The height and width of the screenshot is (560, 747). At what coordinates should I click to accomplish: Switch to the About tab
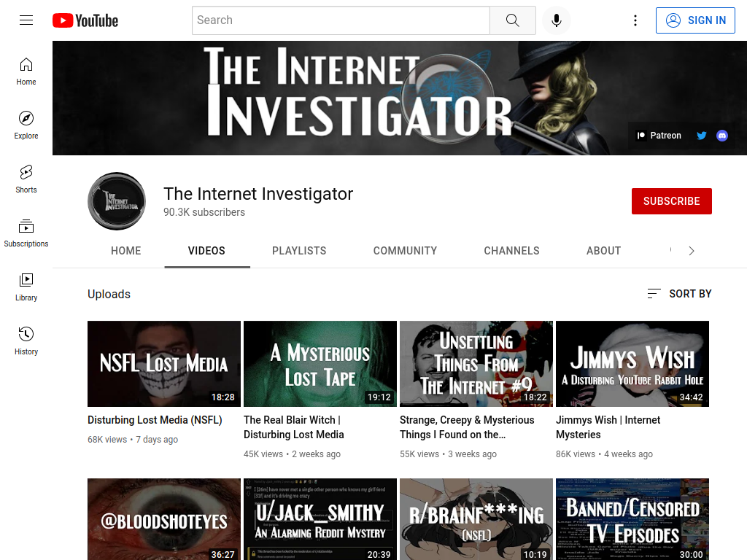(x=603, y=251)
